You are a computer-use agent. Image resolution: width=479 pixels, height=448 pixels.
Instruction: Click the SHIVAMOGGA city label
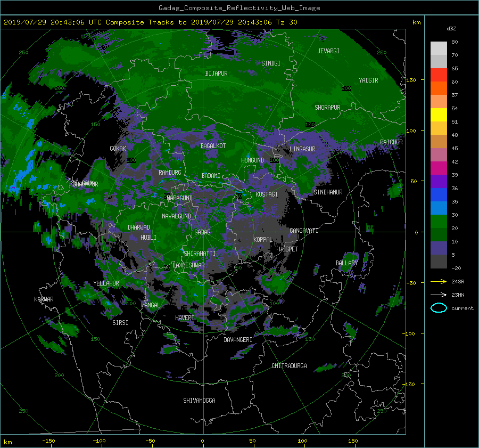199,401
